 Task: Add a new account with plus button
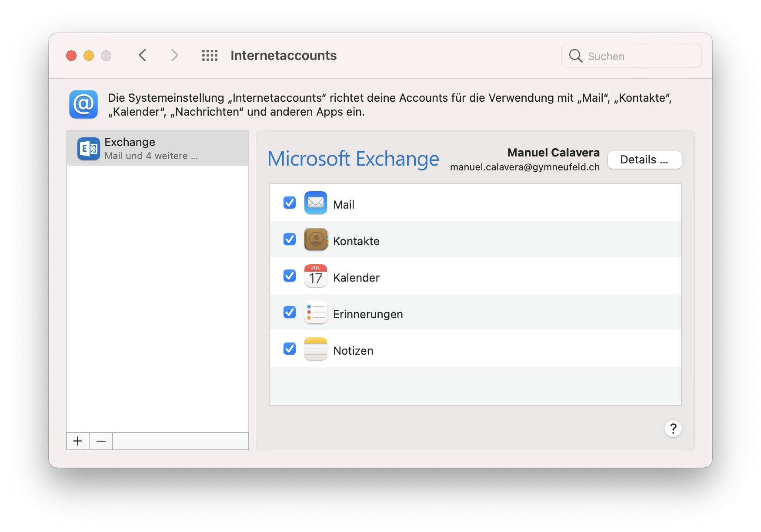[78, 441]
